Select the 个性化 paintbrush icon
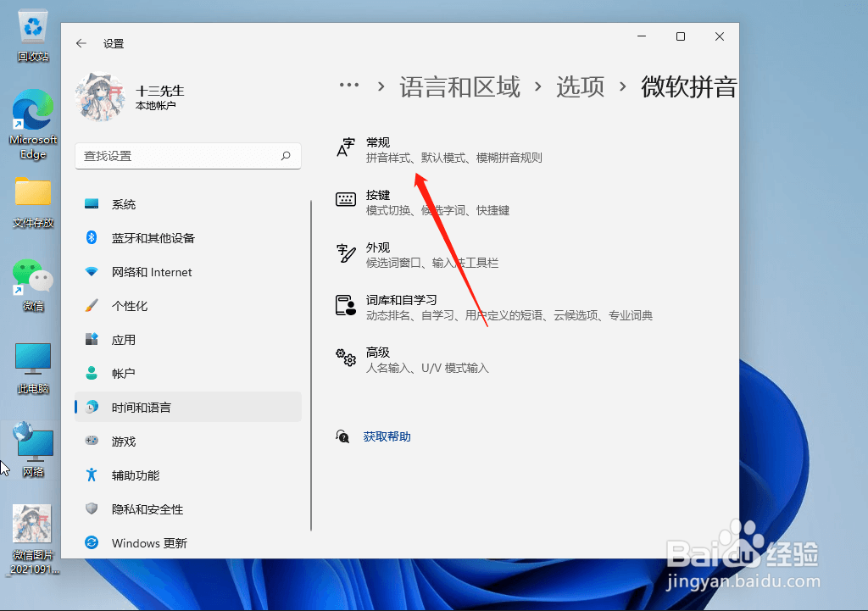 92,305
